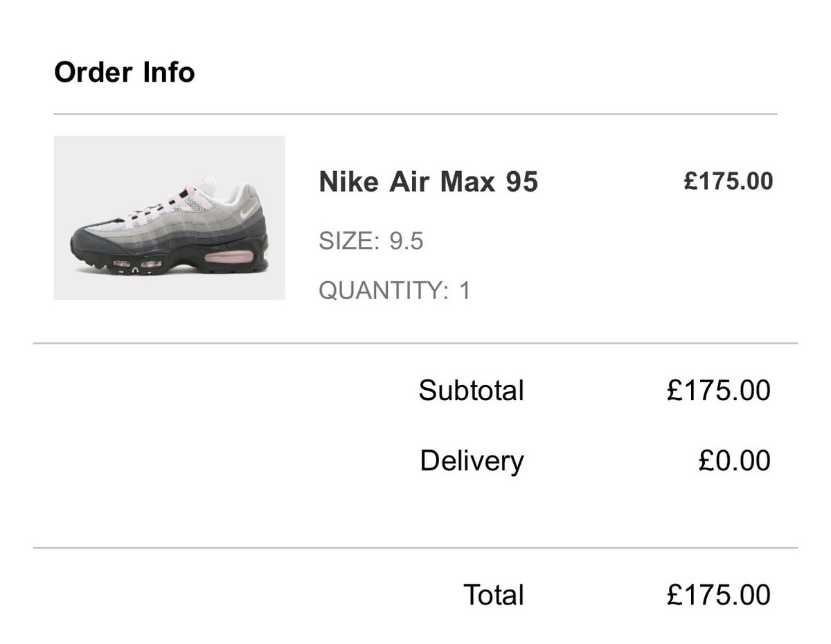Click the Delivery amount £0.00
Viewport: 831px width, 644px height.
pyautogui.click(x=734, y=460)
